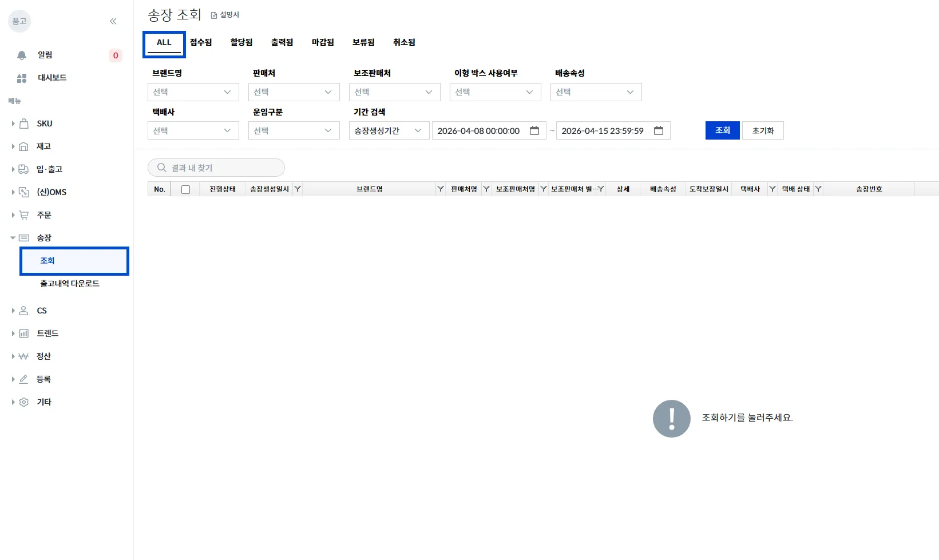Viewport: 939px width, 560px height.
Task: Select 조회 under the 송장 menu
Action: tap(74, 261)
